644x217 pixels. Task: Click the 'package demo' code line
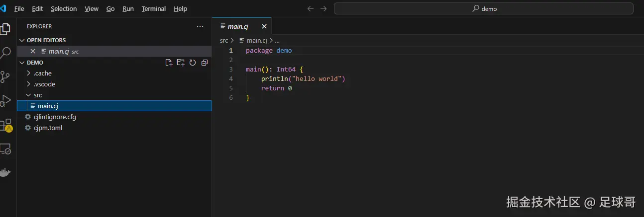269,51
